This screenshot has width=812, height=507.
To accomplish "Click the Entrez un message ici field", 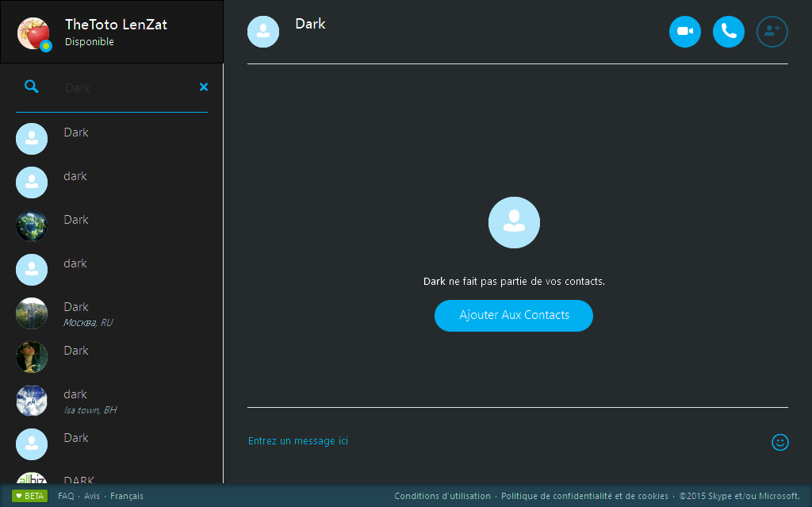I will tap(298, 441).
